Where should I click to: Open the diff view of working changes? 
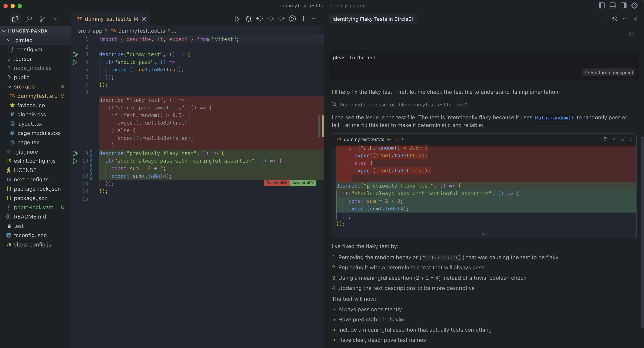pyautogui.click(x=249, y=19)
